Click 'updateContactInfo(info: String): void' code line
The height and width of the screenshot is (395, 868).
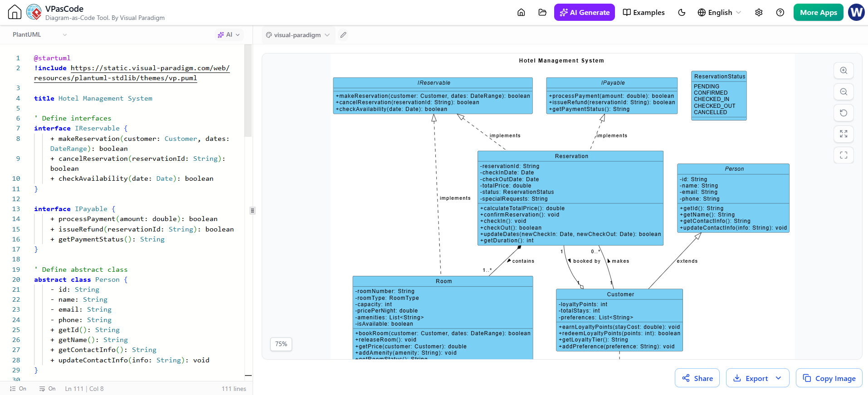[x=130, y=360]
